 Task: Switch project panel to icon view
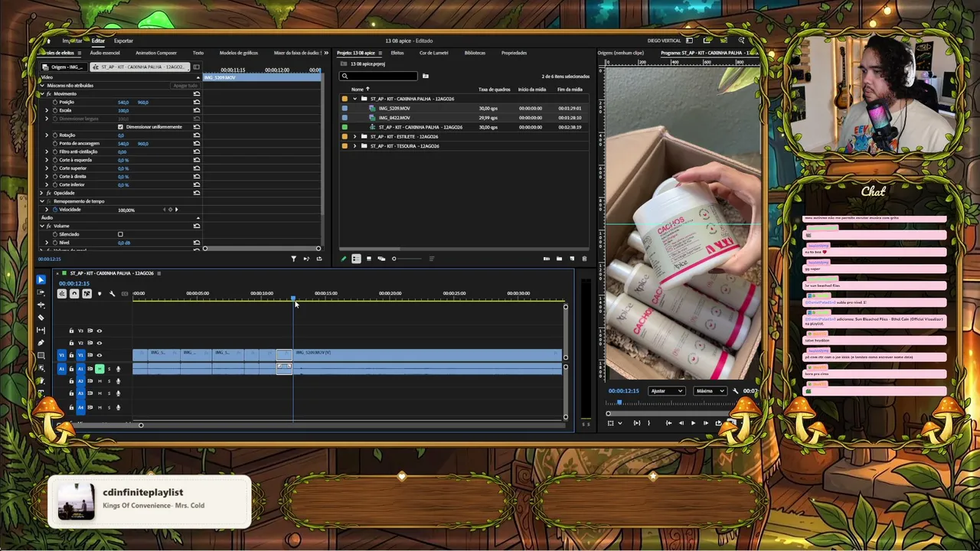pos(368,259)
